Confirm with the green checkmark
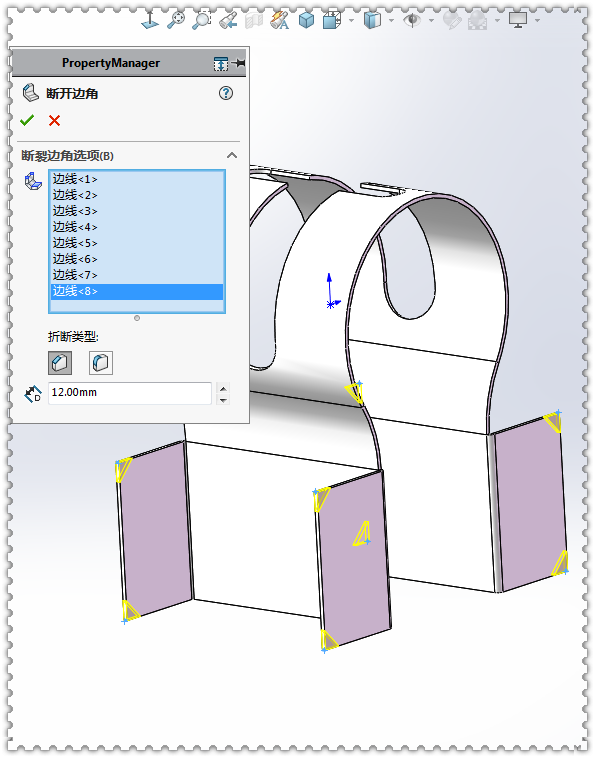Screen dimensions: 595x758 click(x=27, y=120)
